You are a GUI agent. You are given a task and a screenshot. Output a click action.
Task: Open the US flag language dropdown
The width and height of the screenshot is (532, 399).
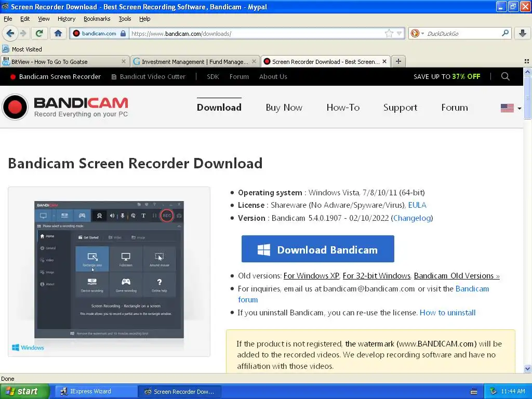[511, 108]
